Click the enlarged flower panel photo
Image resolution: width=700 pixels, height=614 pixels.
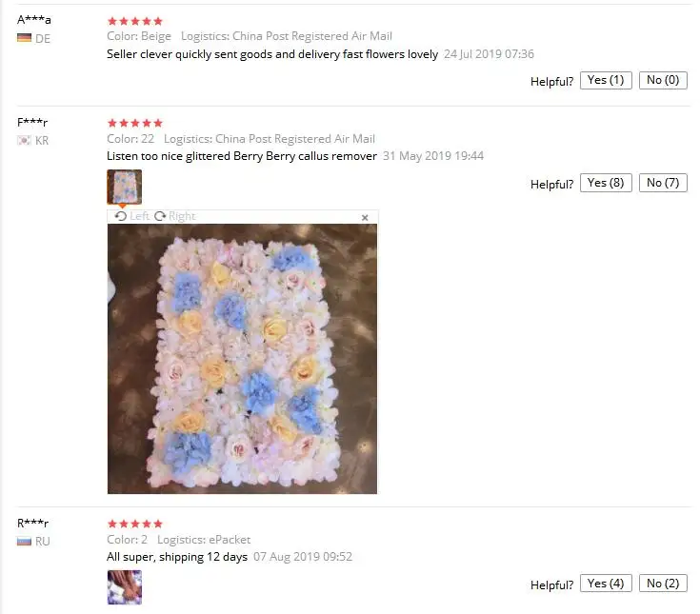[243, 359]
